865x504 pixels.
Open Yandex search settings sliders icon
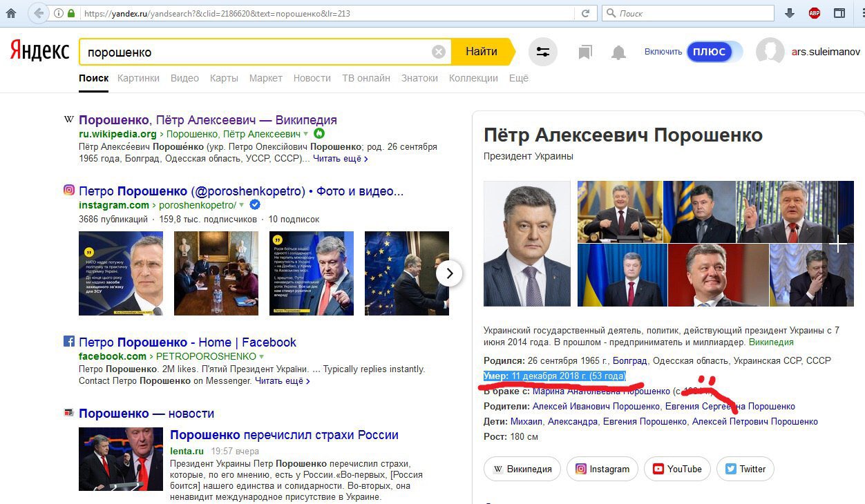[x=543, y=52]
